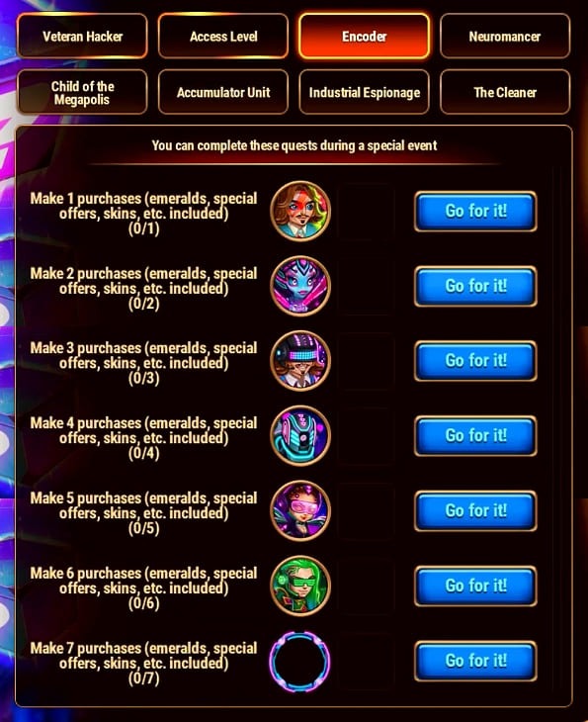Viewport: 588px width, 722px height.
Task: Switch to the Access Level tab
Action: click(223, 37)
